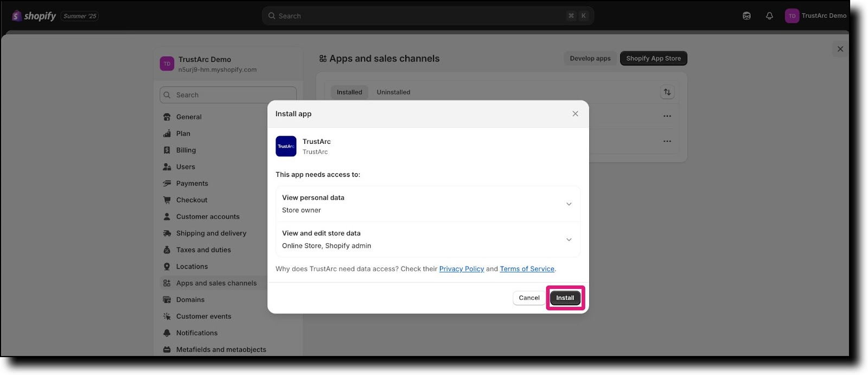Click the Checkout cart icon
Image resolution: width=868 pixels, height=375 pixels.
point(167,200)
